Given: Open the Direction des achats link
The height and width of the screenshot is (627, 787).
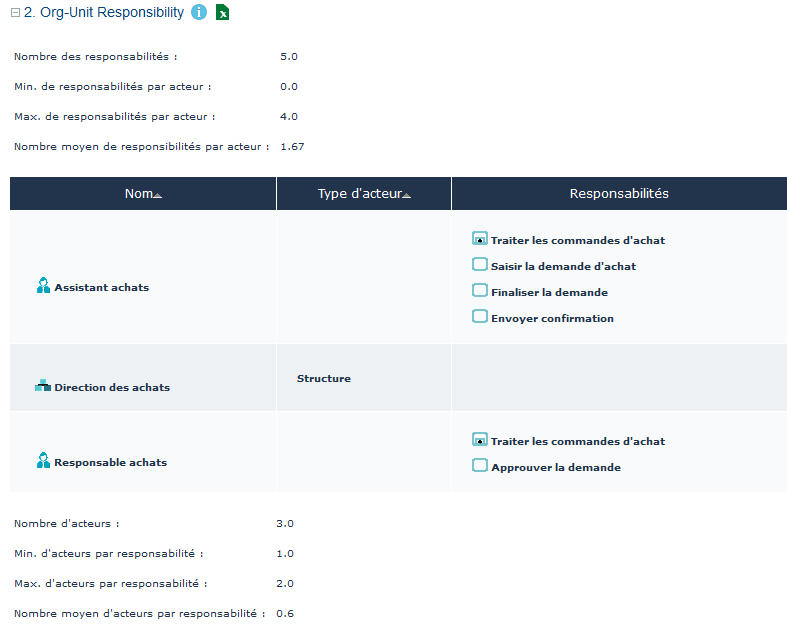Looking at the screenshot, I should click(112, 388).
